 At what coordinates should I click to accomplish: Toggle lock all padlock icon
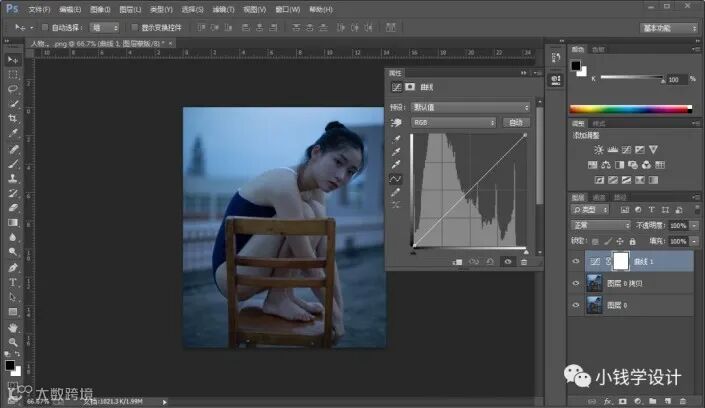(x=632, y=242)
